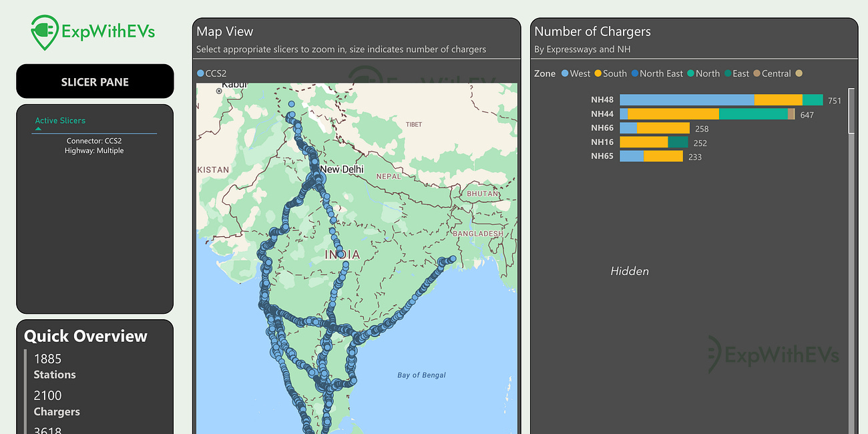Select the NH48 axis label
Image resolution: width=868 pixels, height=434 pixels.
point(602,100)
